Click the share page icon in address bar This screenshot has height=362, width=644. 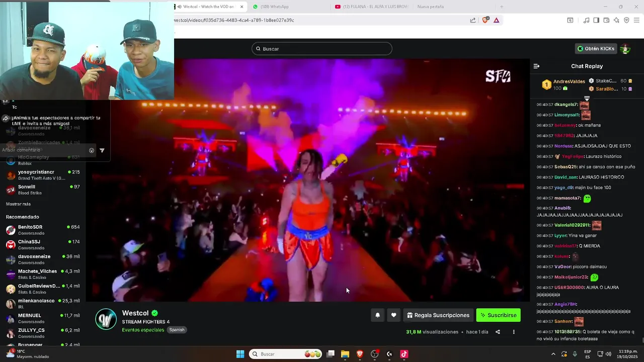tap(473, 20)
